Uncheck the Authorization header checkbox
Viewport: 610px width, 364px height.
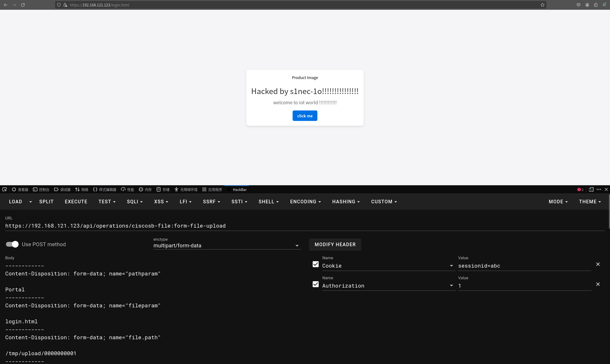pyautogui.click(x=315, y=284)
